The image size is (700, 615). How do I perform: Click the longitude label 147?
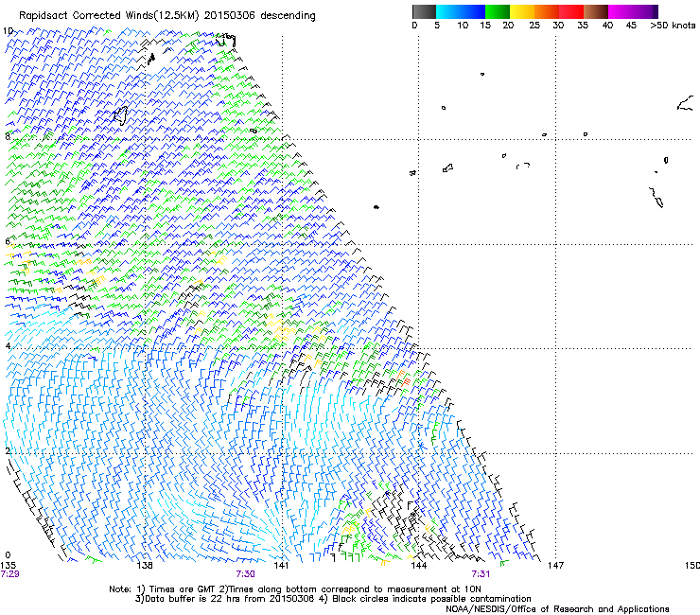[556, 566]
